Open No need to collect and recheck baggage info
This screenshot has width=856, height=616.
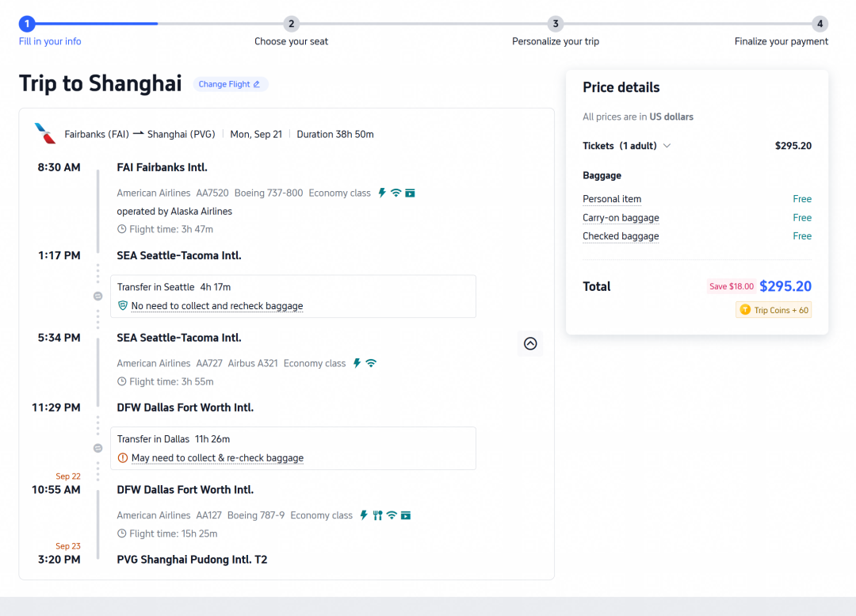[x=217, y=306]
